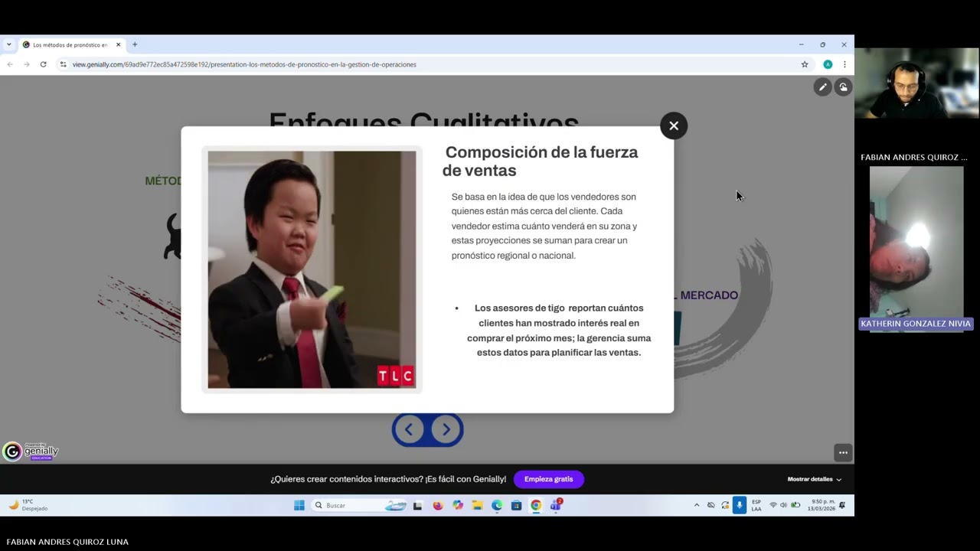Go to the next slide arrow

pyautogui.click(x=446, y=429)
